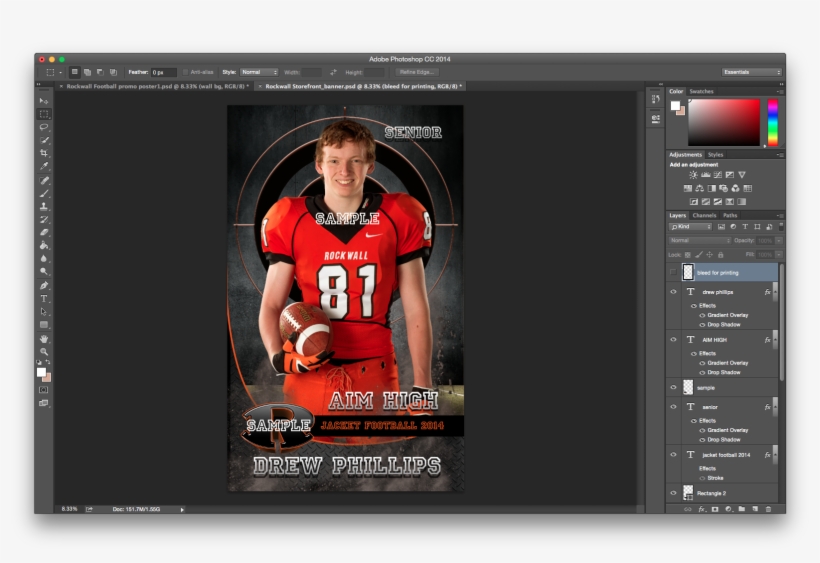Select the Blur tool
The height and width of the screenshot is (563, 820).
44,259
